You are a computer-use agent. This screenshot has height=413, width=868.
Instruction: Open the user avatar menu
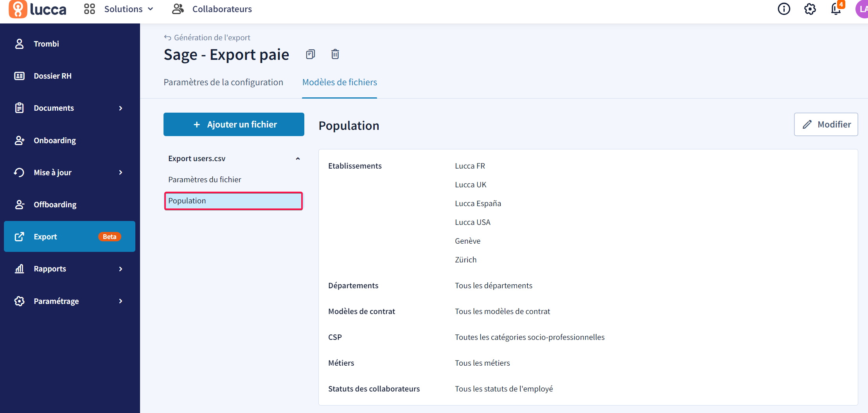tap(862, 9)
